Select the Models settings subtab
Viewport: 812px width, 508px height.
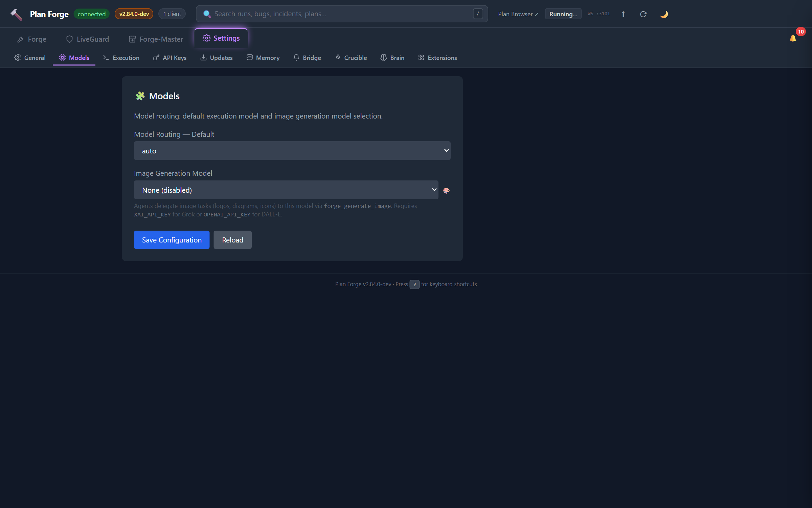pyautogui.click(x=74, y=58)
